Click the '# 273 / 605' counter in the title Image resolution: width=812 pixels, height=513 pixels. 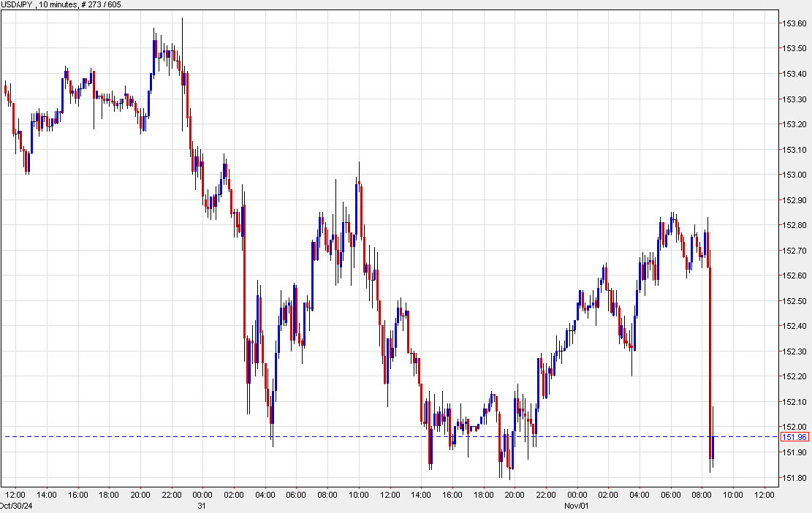pos(102,4)
